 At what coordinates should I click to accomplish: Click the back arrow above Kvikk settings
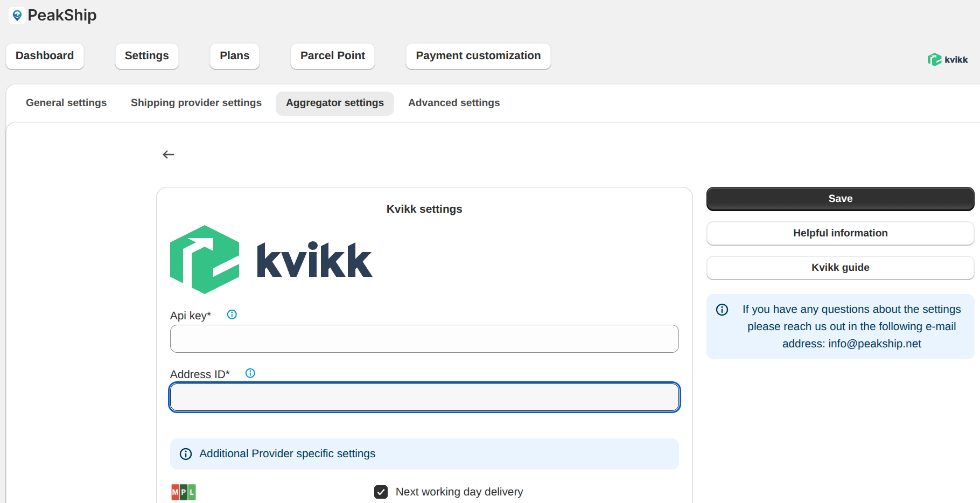coord(168,155)
